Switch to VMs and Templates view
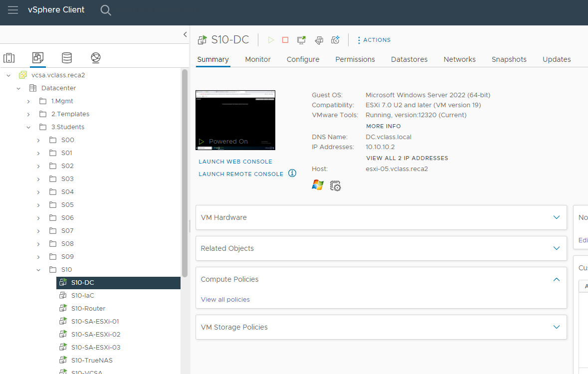Screen dimensions: 588x374 pos(38,58)
